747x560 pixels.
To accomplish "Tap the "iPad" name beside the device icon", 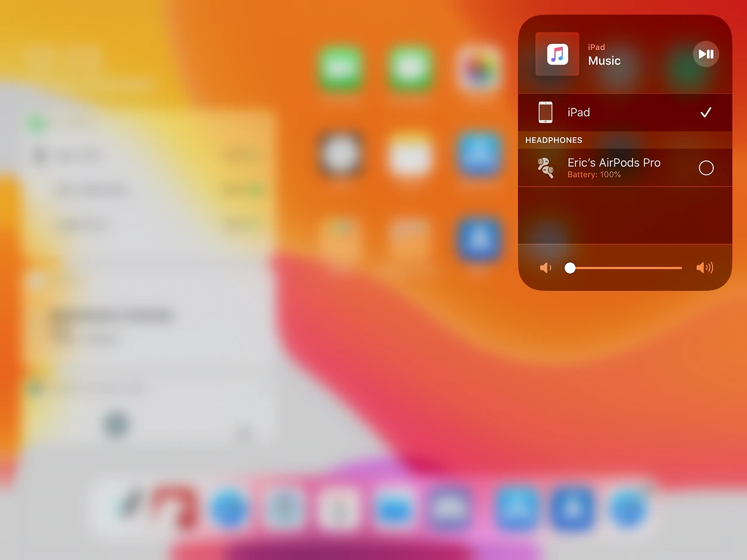I will 579,112.
